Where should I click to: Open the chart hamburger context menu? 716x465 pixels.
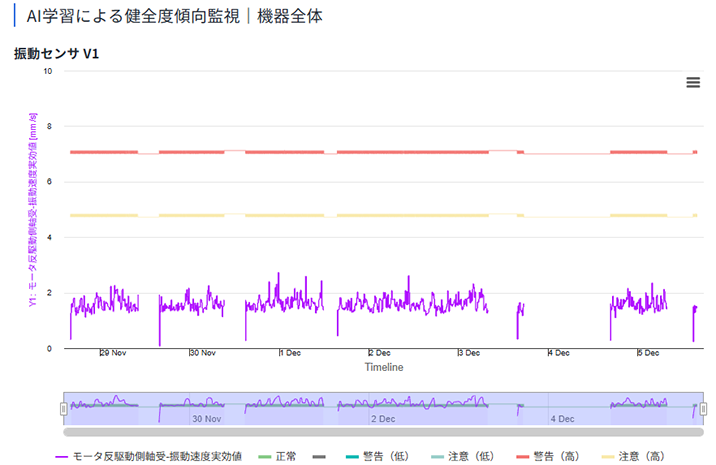693,83
